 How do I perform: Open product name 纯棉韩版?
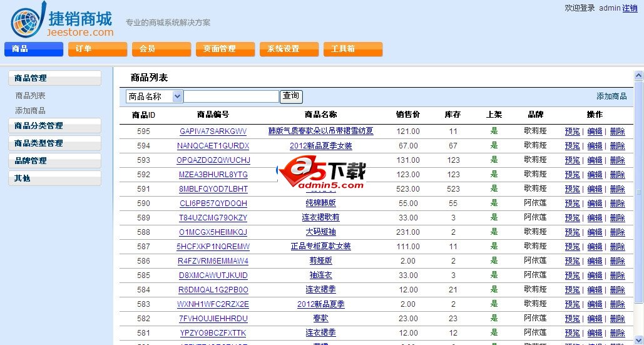coord(321,203)
